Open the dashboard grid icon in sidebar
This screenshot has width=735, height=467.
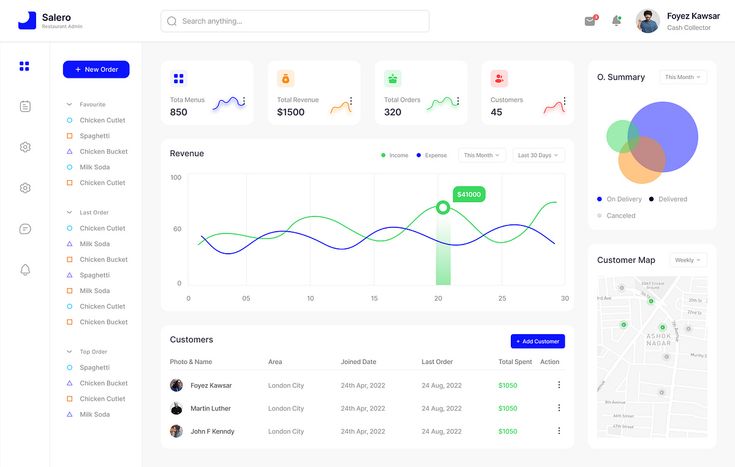(x=24, y=66)
